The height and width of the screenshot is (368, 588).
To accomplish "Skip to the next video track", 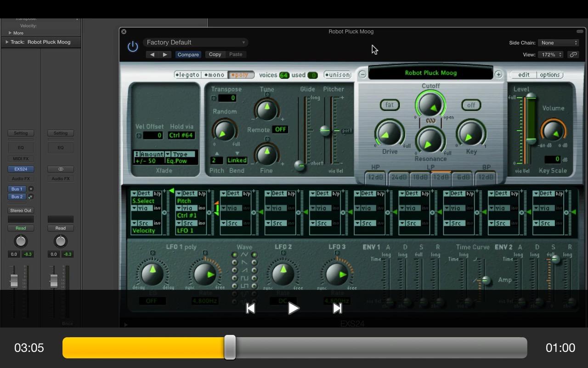I will coord(337,308).
